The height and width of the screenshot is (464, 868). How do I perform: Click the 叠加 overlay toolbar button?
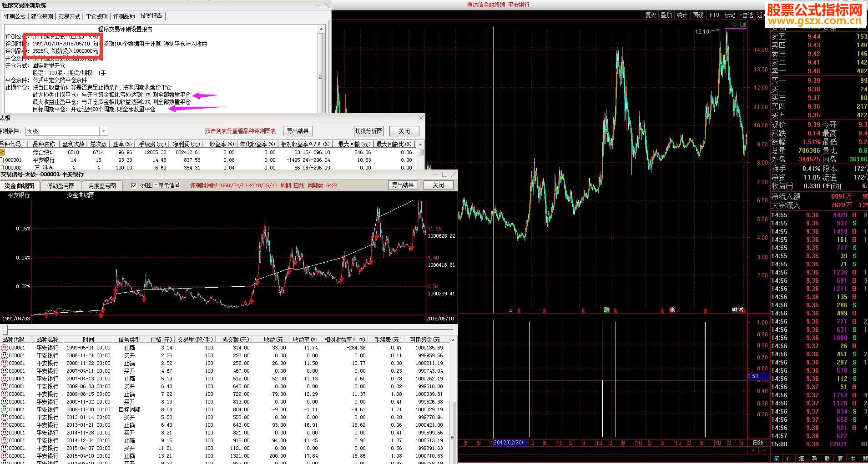pyautogui.click(x=666, y=15)
